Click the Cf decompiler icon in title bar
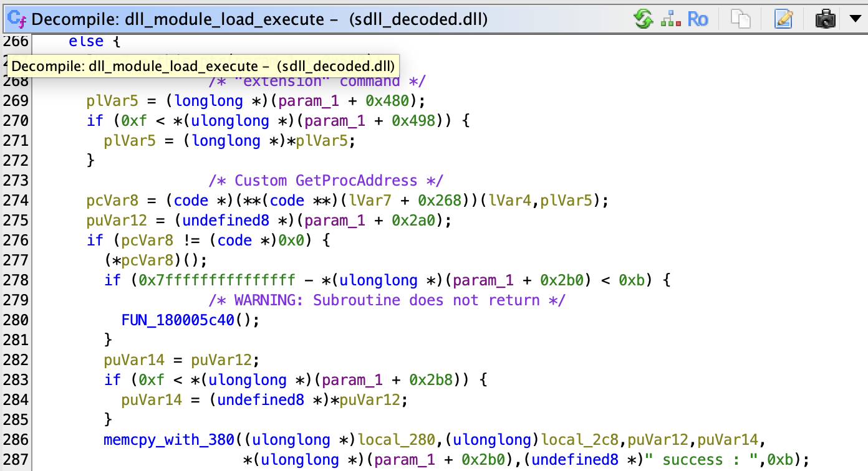Image resolution: width=868 pixels, height=471 pixels. [16, 19]
